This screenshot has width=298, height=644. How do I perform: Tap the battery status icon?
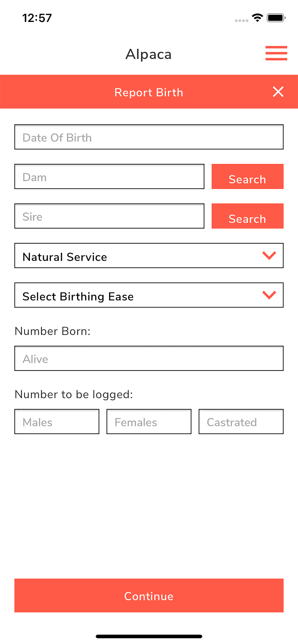[x=276, y=18]
